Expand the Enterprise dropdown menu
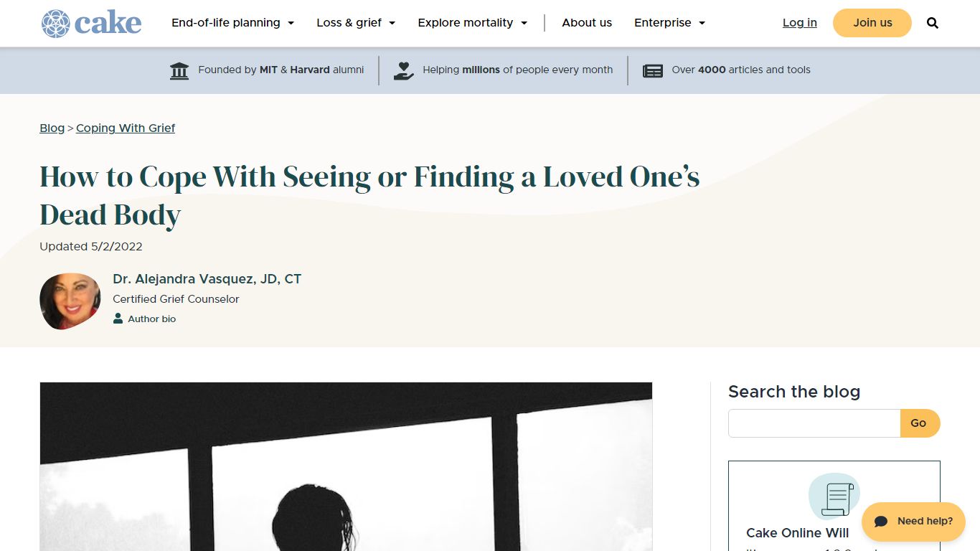 tap(670, 23)
